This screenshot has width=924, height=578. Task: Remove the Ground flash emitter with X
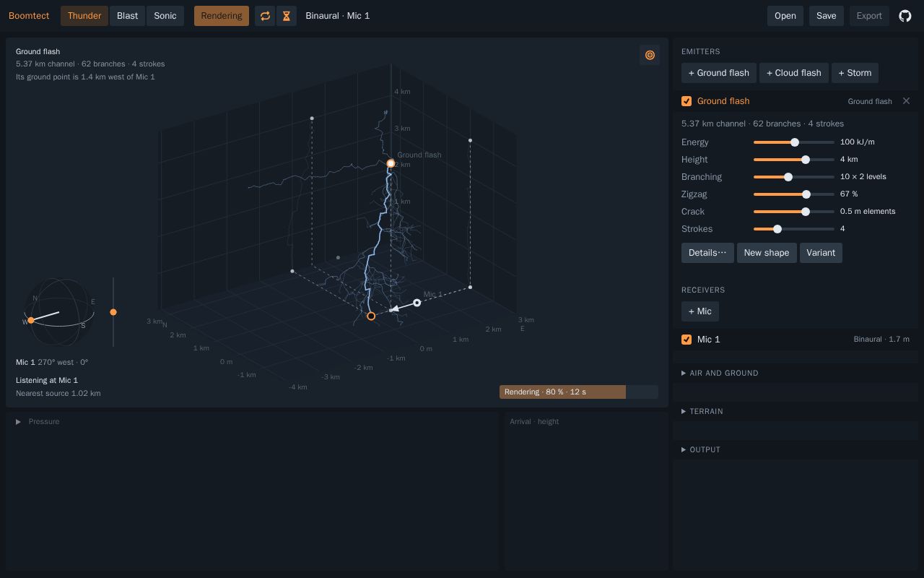point(906,101)
